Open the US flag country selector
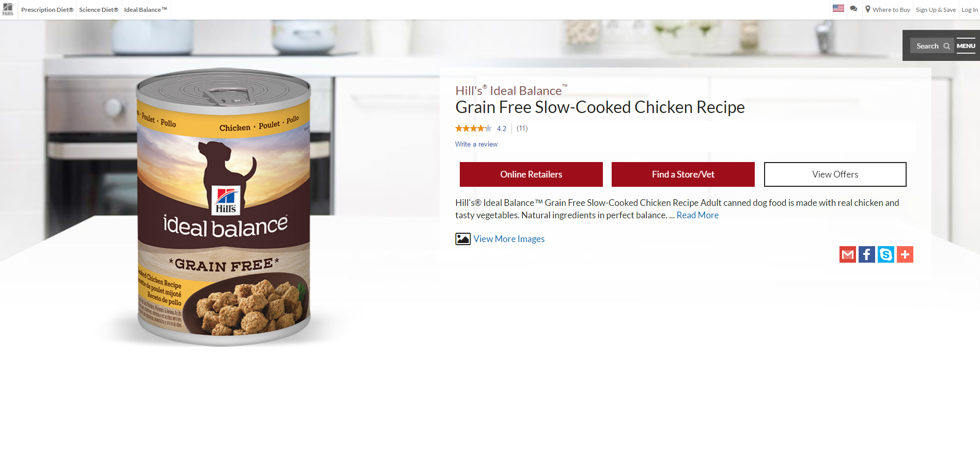980x450 pixels. (x=838, y=8)
